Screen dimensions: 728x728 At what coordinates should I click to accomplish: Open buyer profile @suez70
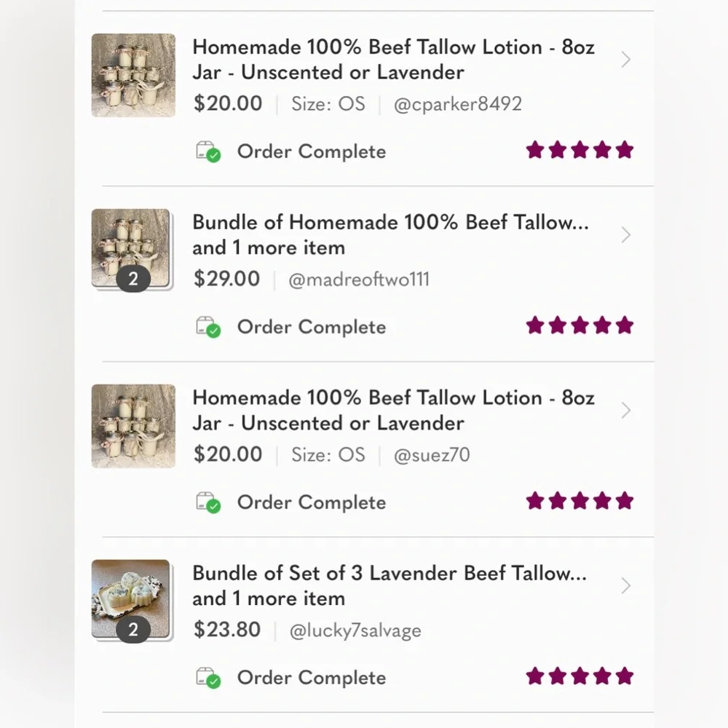pyautogui.click(x=432, y=455)
